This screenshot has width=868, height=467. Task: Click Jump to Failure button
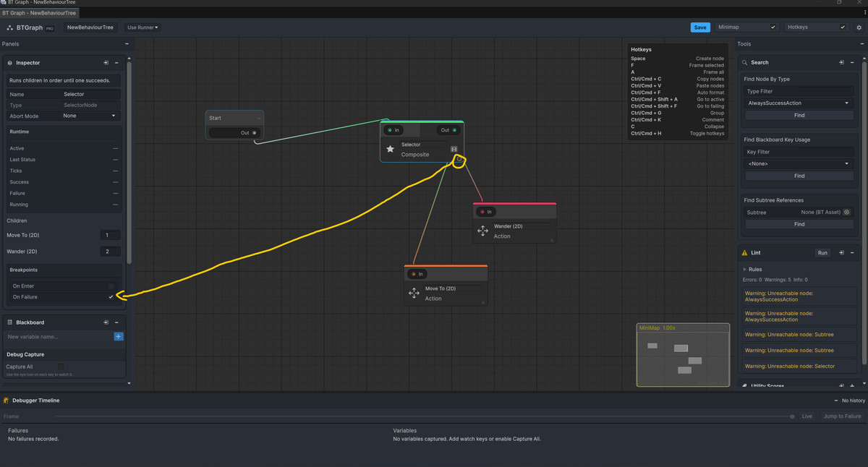pyautogui.click(x=843, y=416)
